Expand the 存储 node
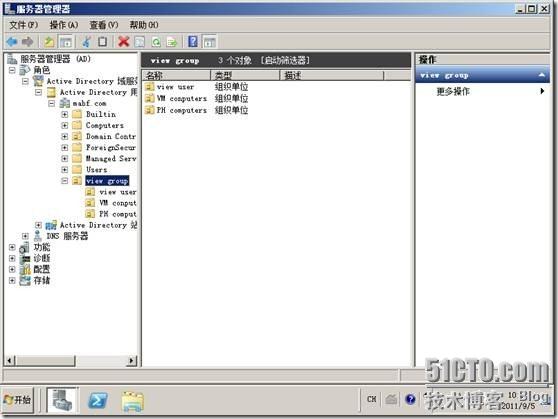 [x=12, y=281]
